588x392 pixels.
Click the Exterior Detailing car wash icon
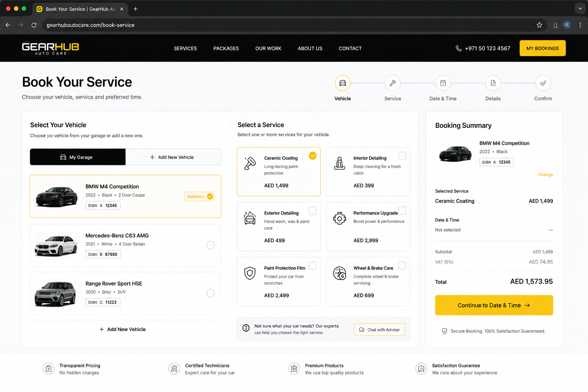(250, 218)
